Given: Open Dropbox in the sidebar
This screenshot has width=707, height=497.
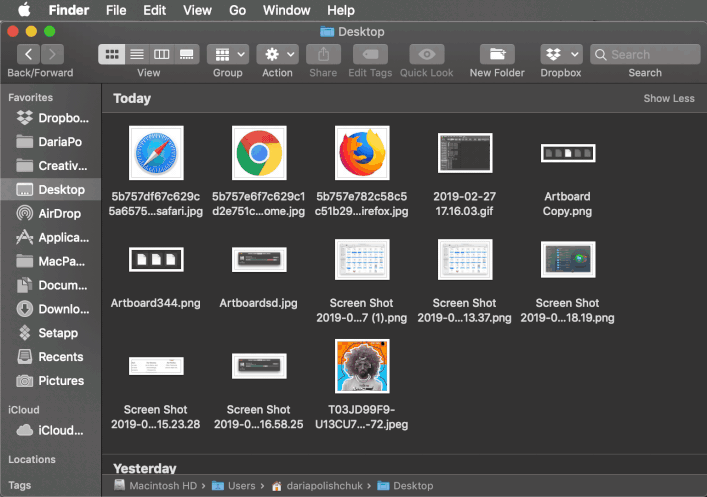Looking at the screenshot, I should 50,118.
